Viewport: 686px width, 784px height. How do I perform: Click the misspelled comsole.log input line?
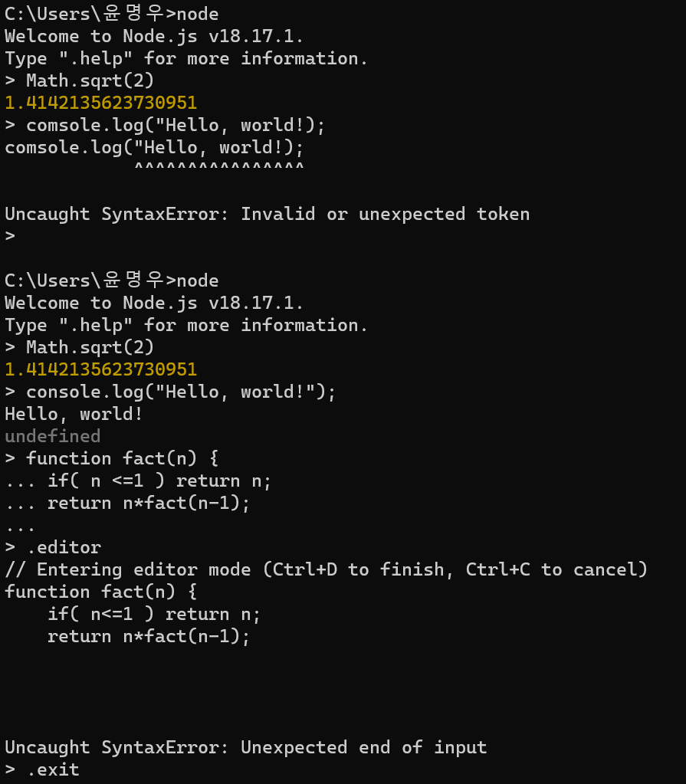(165, 126)
